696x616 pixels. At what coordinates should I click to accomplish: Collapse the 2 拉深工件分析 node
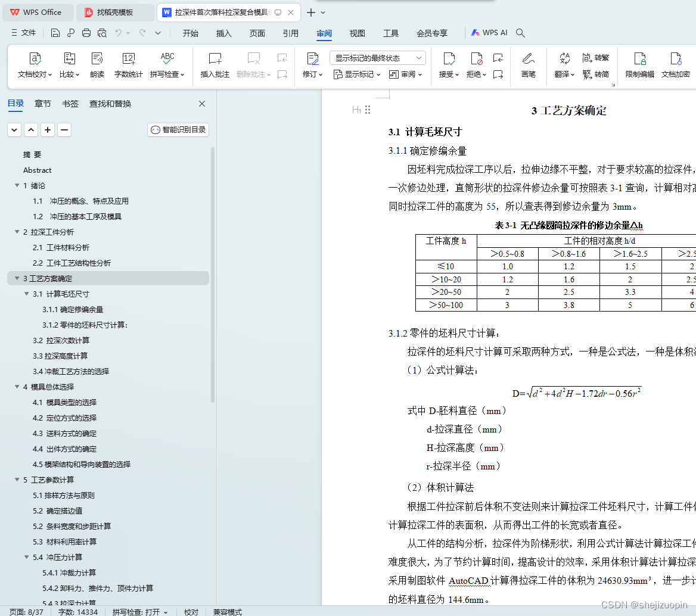tap(17, 232)
